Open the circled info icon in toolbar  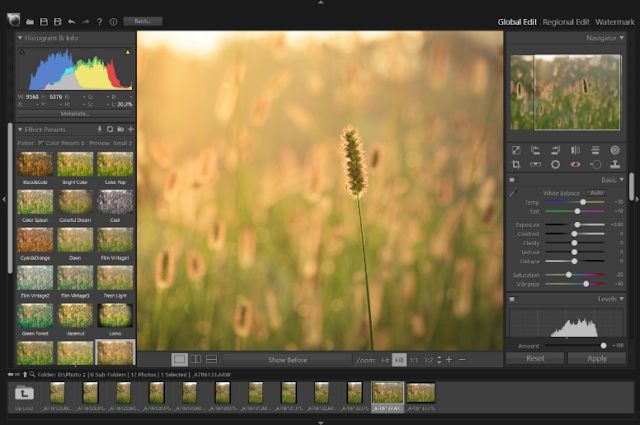click(x=113, y=22)
